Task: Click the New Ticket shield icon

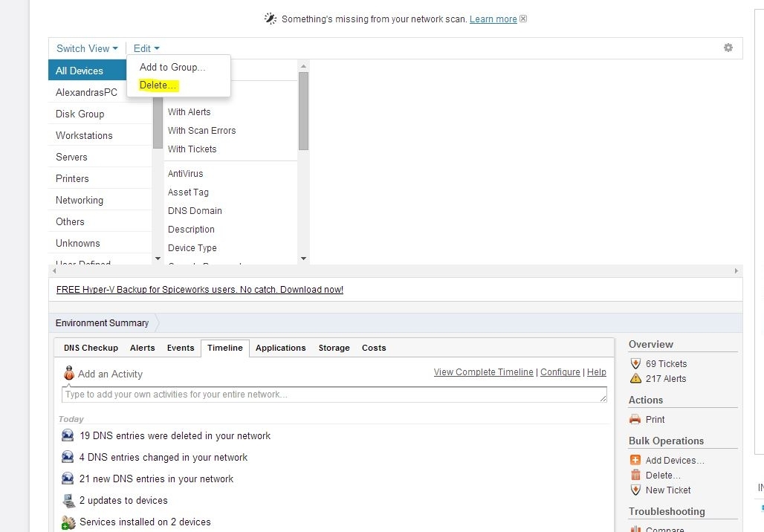Action: click(x=635, y=490)
